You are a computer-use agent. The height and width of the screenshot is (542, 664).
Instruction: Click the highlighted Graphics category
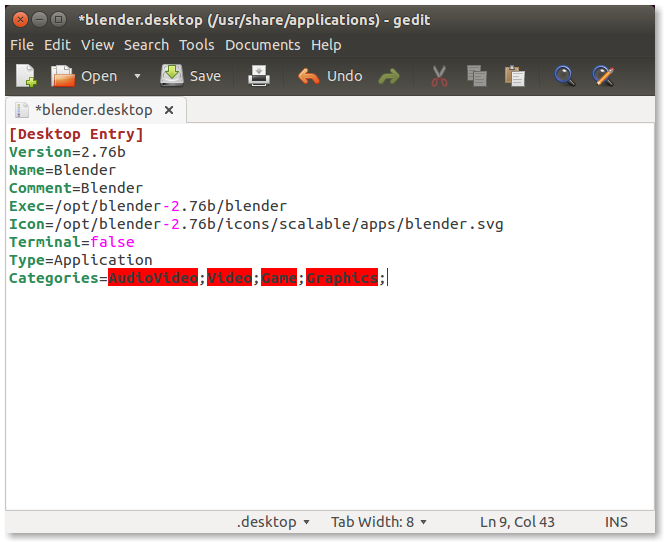(x=342, y=277)
